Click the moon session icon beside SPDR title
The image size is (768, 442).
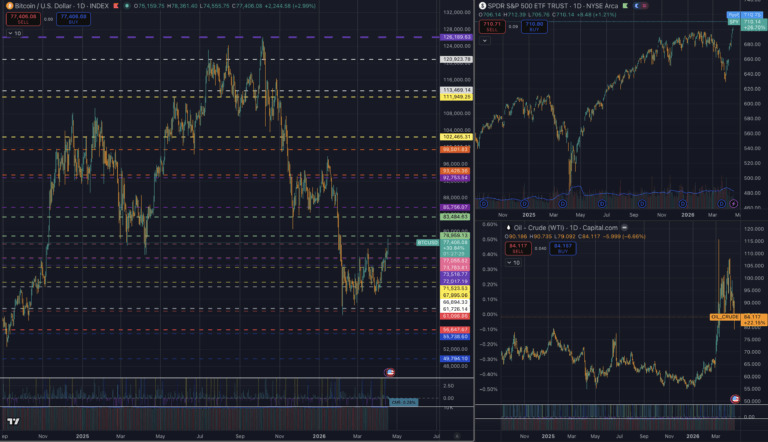[x=637, y=6]
